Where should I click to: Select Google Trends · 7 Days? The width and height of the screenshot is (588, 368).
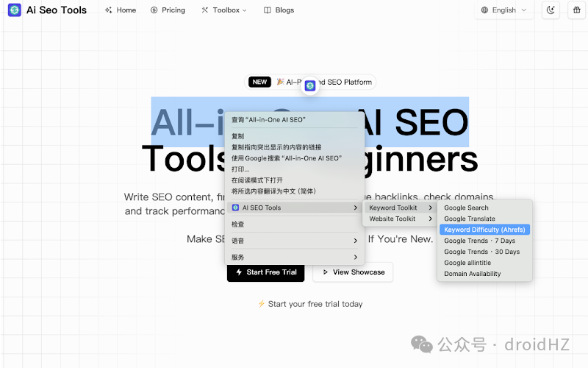pyautogui.click(x=484, y=241)
